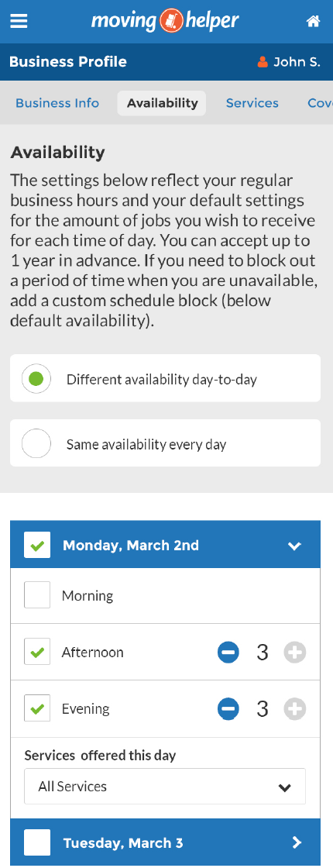Decrease Afternoon job count with minus

228,653
